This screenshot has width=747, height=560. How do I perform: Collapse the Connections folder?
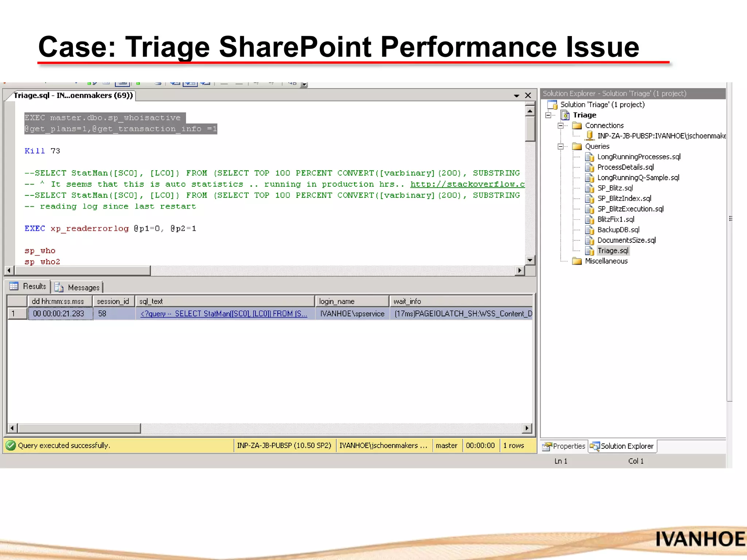[561, 125]
